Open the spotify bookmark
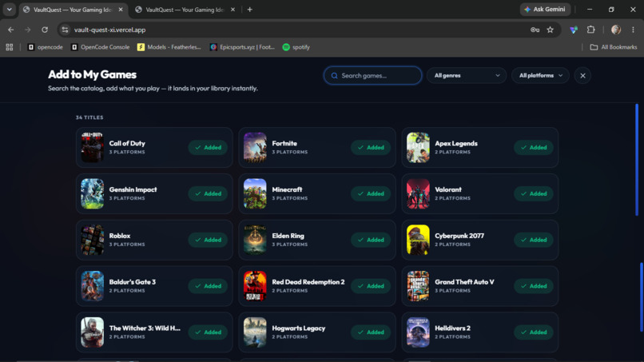 point(296,47)
